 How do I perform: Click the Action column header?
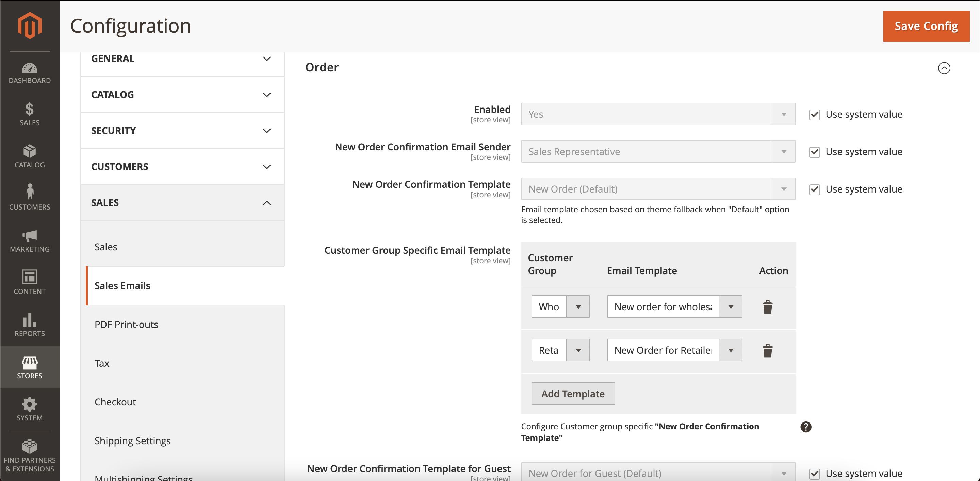pos(773,271)
